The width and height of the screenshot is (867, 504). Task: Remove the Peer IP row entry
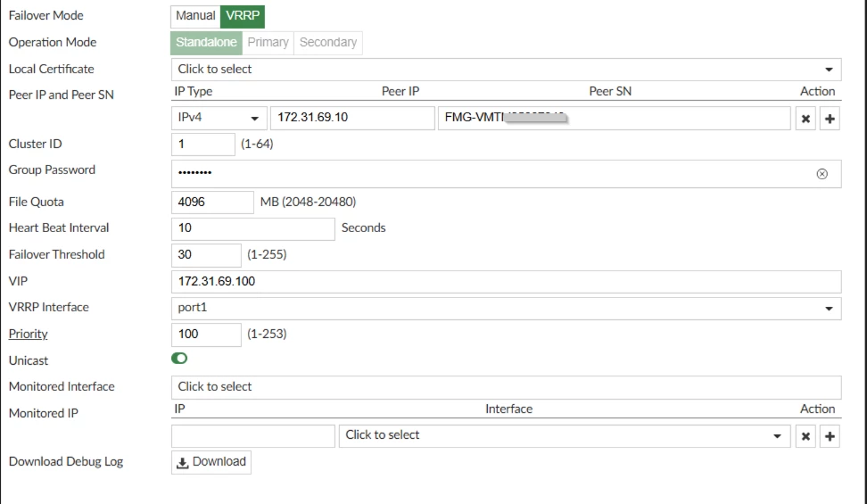click(805, 119)
